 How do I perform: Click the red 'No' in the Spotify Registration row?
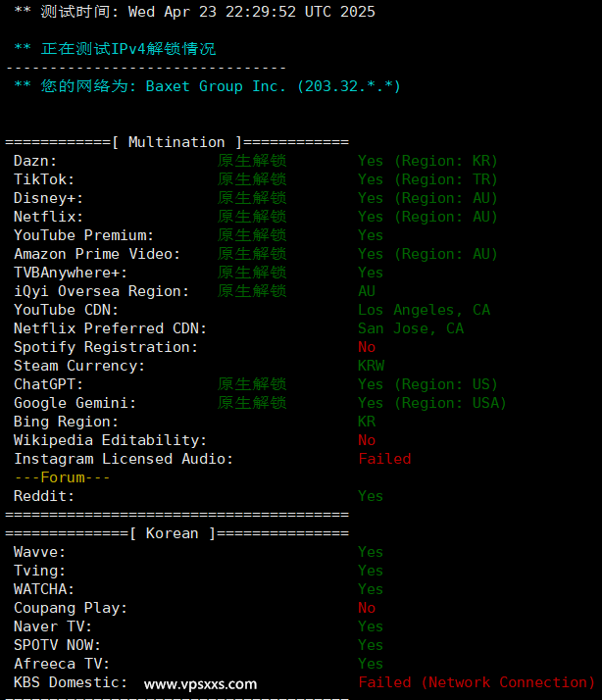tap(367, 347)
